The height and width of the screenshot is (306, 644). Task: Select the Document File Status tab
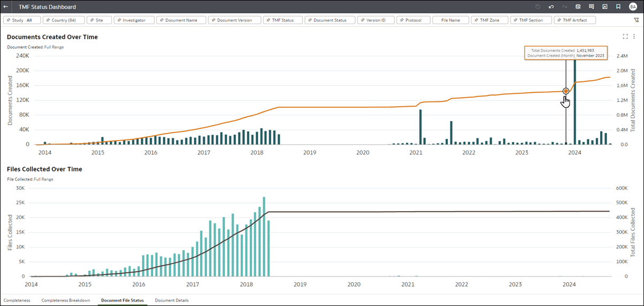(122, 300)
